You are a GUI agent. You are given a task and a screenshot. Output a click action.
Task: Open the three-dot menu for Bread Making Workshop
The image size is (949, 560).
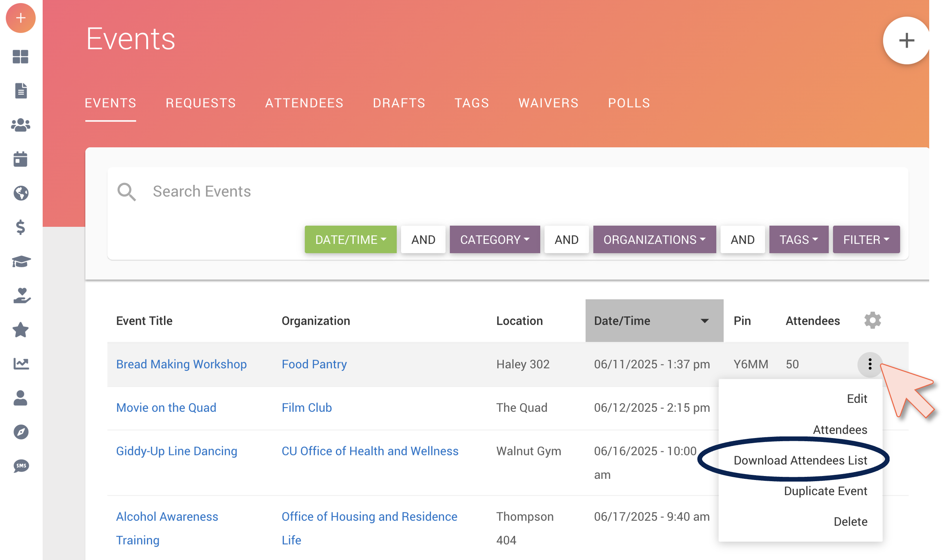coord(870,364)
